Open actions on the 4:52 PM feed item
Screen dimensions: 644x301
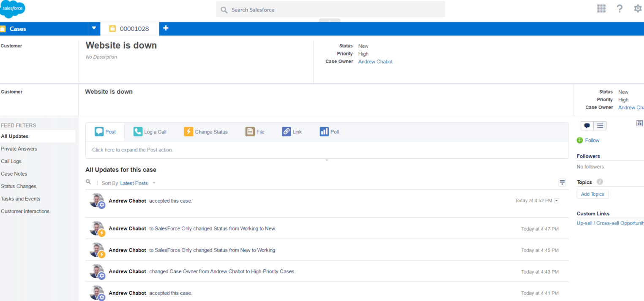pyautogui.click(x=557, y=201)
